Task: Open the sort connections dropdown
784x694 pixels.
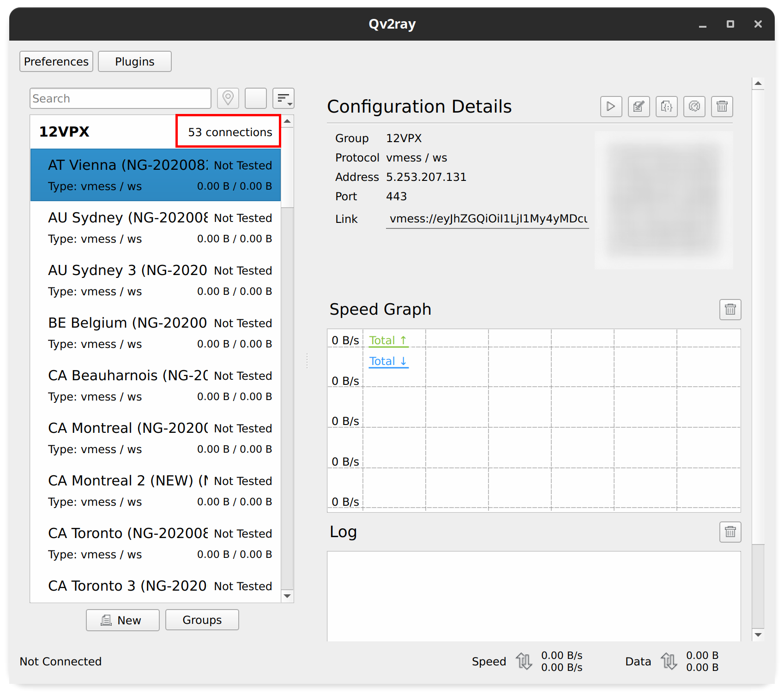Action: pyautogui.click(x=283, y=98)
